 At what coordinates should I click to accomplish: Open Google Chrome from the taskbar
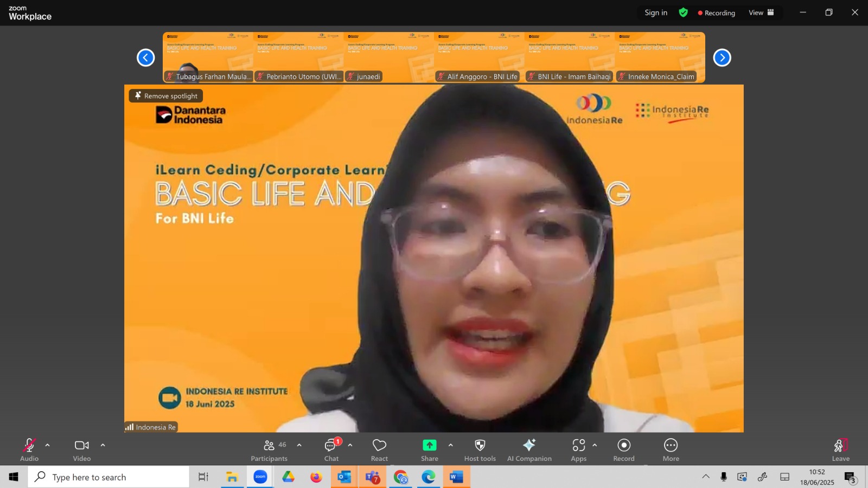pyautogui.click(x=401, y=477)
